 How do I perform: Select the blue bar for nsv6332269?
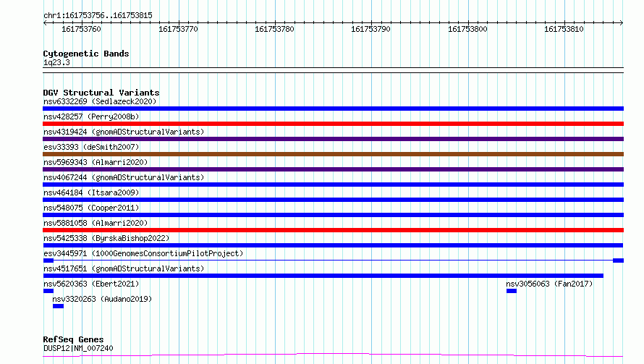pyautogui.click(x=333, y=109)
